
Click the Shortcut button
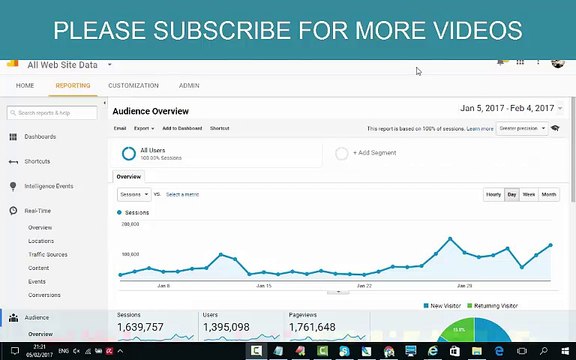[x=220, y=128]
